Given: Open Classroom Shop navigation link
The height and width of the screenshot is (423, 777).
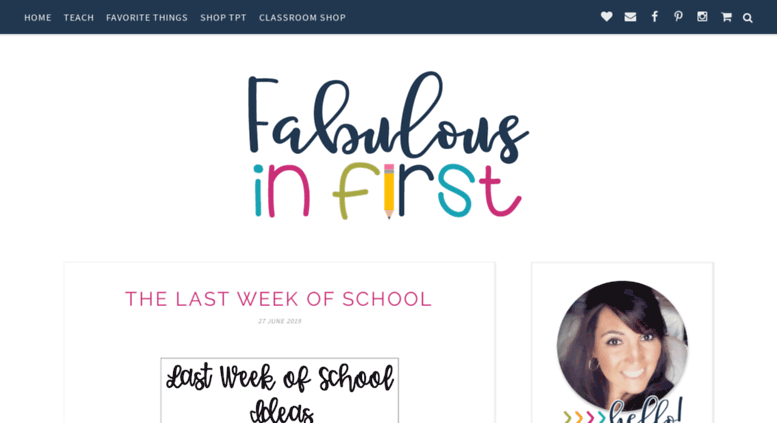Looking at the screenshot, I should click(302, 18).
